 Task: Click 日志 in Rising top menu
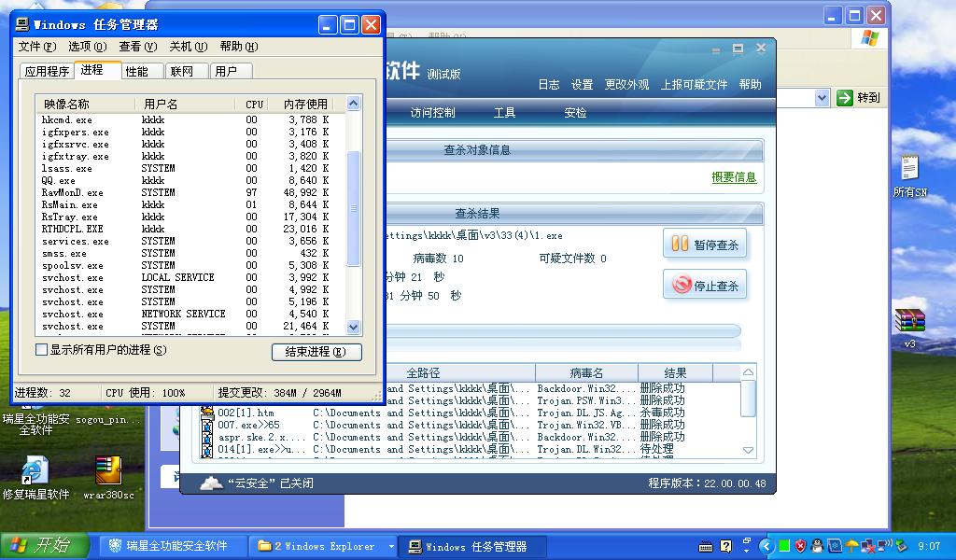(549, 85)
